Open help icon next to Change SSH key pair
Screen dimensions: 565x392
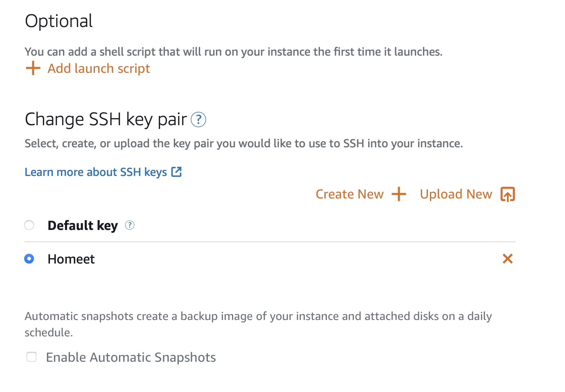[x=198, y=120]
